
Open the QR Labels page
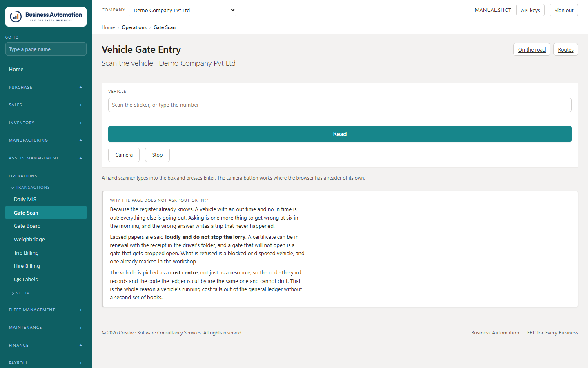[46, 279]
